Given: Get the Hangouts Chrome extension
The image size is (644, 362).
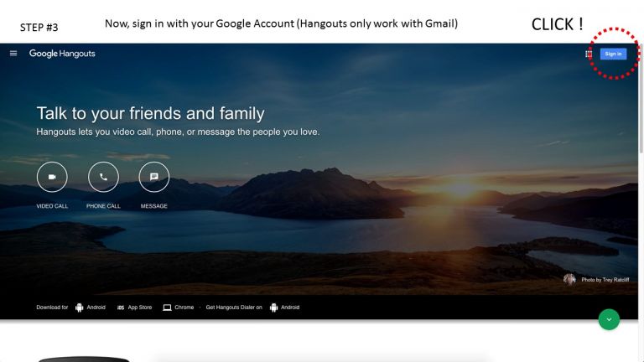Looking at the screenshot, I should (x=184, y=308).
